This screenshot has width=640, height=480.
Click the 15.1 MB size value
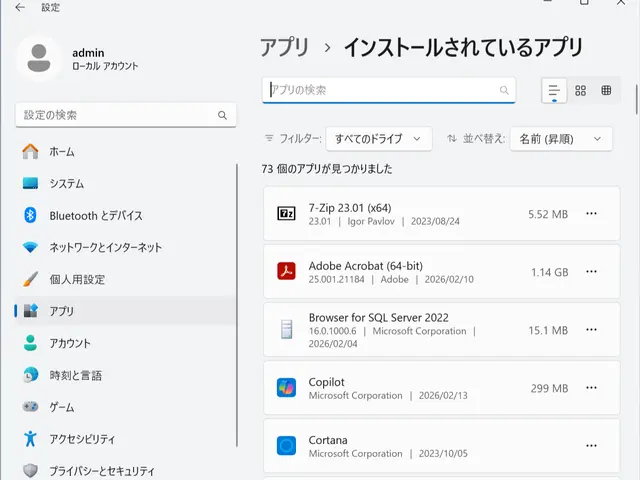click(548, 330)
